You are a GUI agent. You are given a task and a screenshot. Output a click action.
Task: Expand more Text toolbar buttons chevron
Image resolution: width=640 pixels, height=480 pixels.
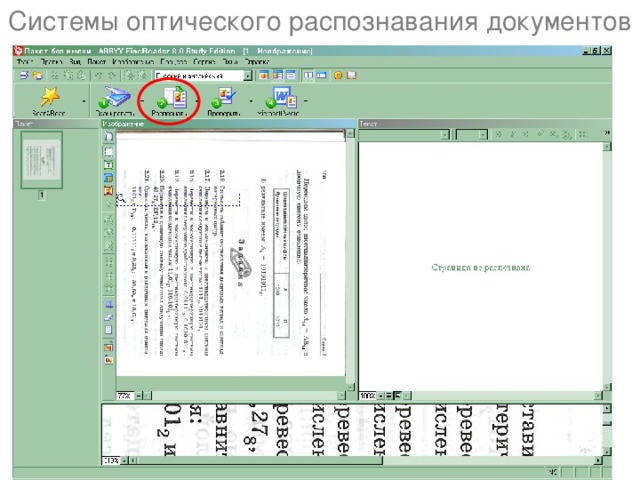(x=607, y=133)
